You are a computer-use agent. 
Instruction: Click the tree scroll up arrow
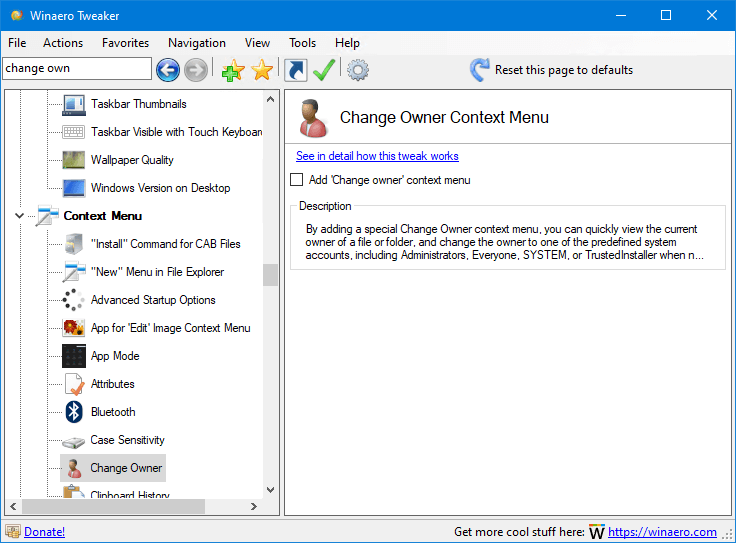(x=270, y=99)
